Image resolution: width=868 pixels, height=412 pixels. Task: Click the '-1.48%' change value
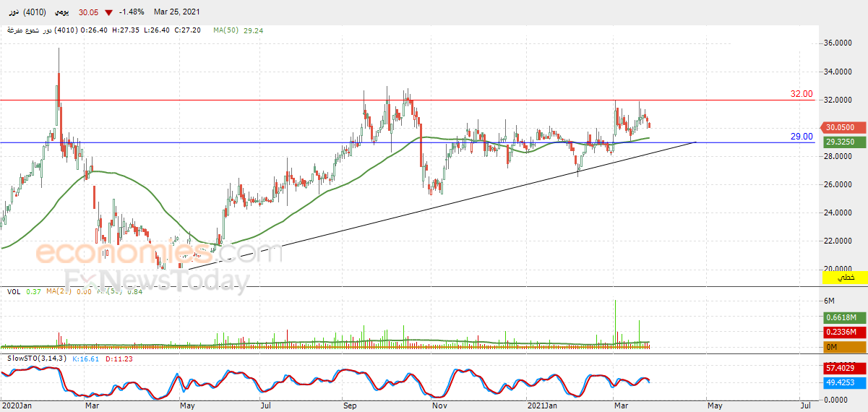click(131, 12)
